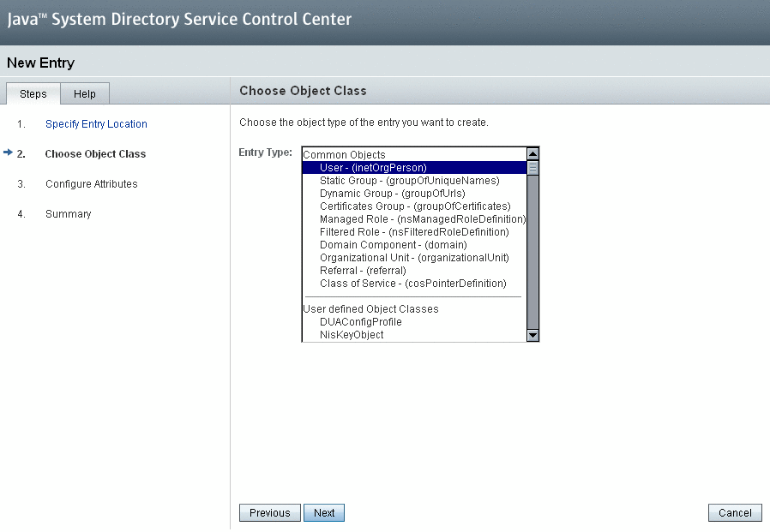
Task: Select Certificates Group - (groupOfCertificates)
Action: (414, 206)
